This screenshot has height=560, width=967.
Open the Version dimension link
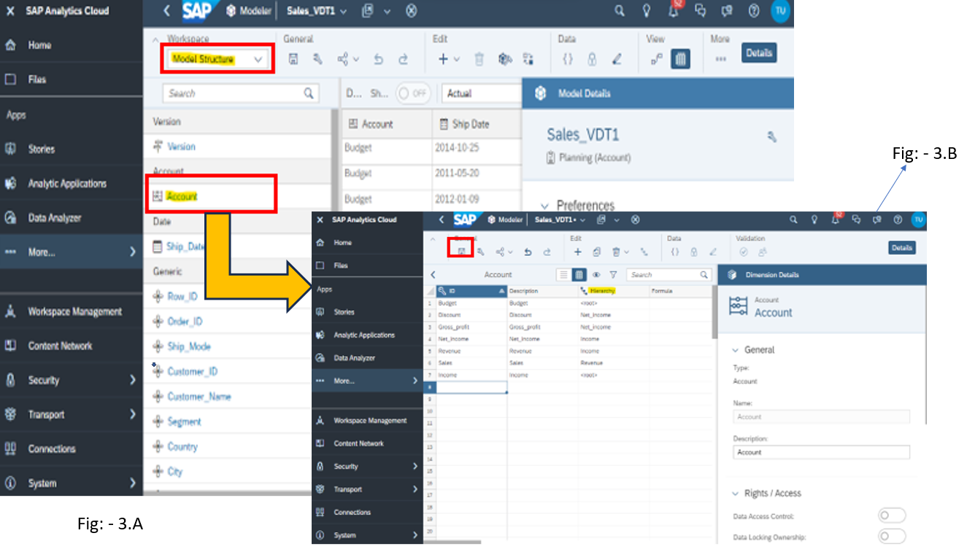pos(181,147)
